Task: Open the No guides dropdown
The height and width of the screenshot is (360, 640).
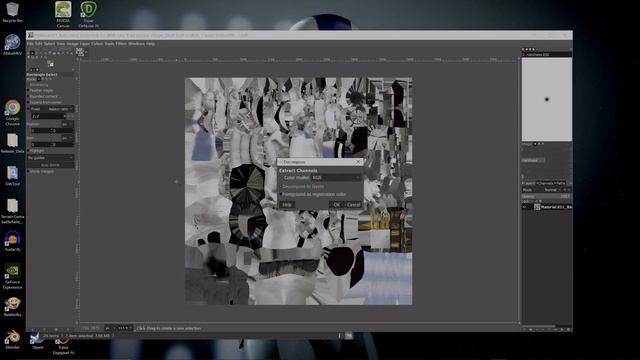Action: (x=50, y=158)
